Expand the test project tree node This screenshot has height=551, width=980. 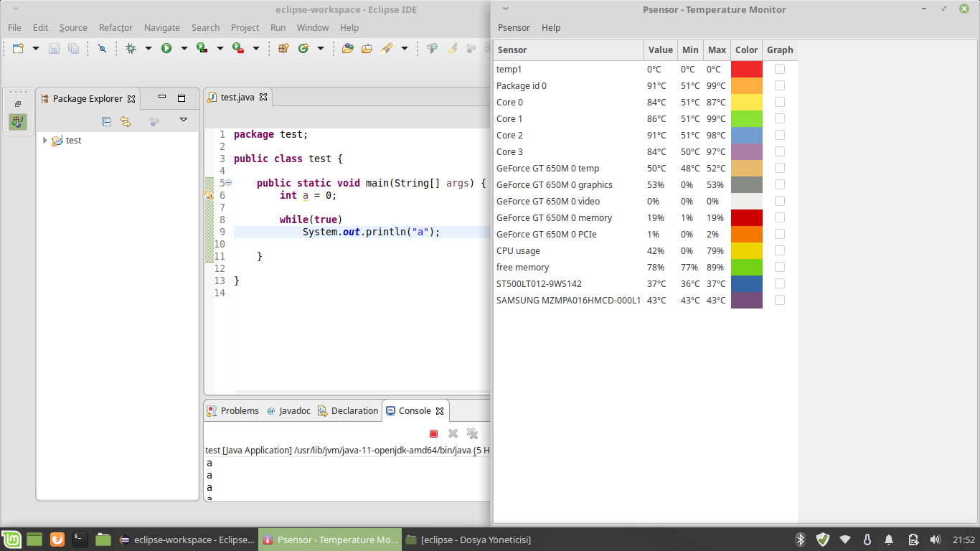pyautogui.click(x=45, y=141)
